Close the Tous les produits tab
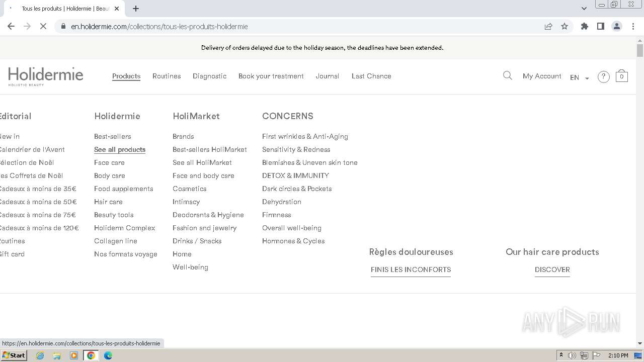The width and height of the screenshot is (644, 362). coord(117,9)
